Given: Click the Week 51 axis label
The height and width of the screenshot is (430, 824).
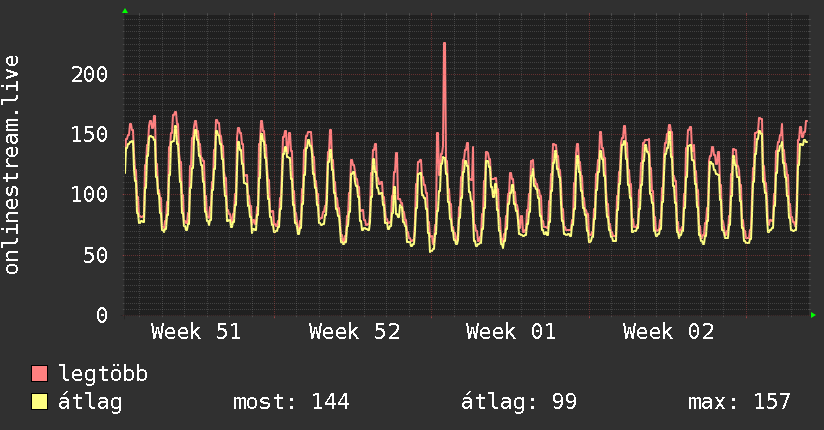Looking at the screenshot, I should pyautogui.click(x=195, y=332).
